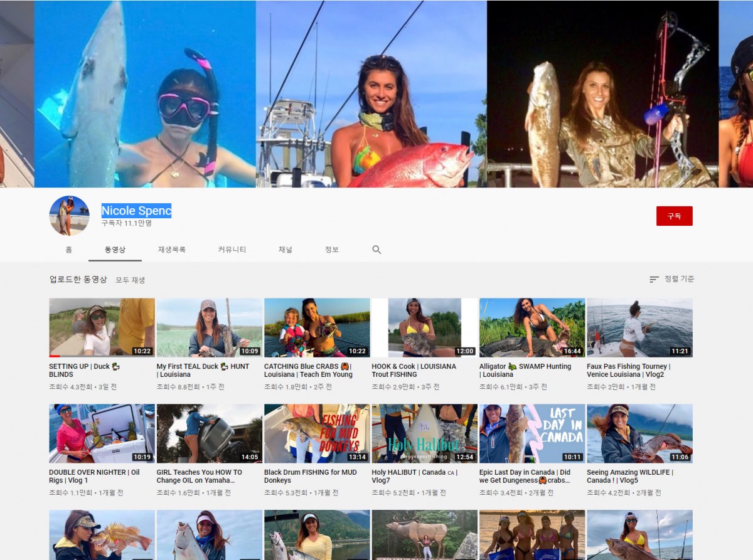Open the 재생목록 playlists tab
Image resolution: width=753 pixels, height=560 pixels.
171,250
